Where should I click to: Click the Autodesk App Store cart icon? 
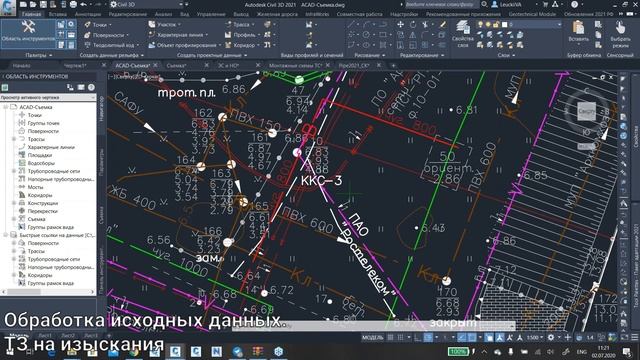pos(545,4)
